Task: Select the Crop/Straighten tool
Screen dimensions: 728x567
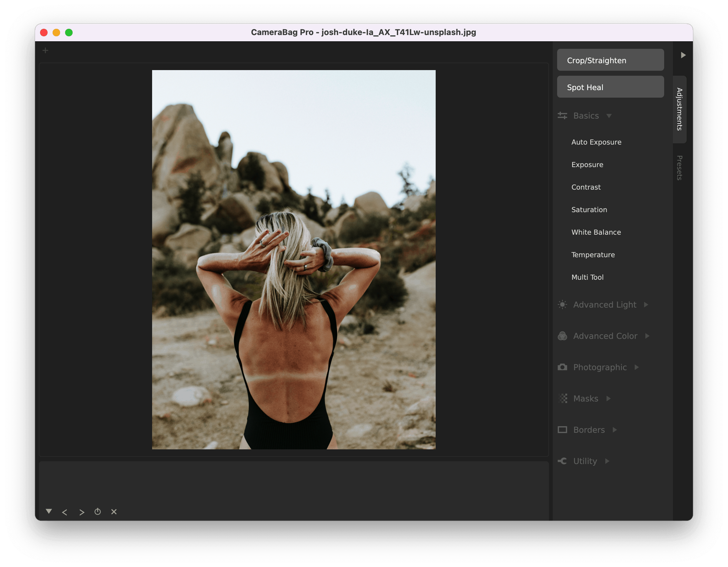Action: (x=610, y=60)
